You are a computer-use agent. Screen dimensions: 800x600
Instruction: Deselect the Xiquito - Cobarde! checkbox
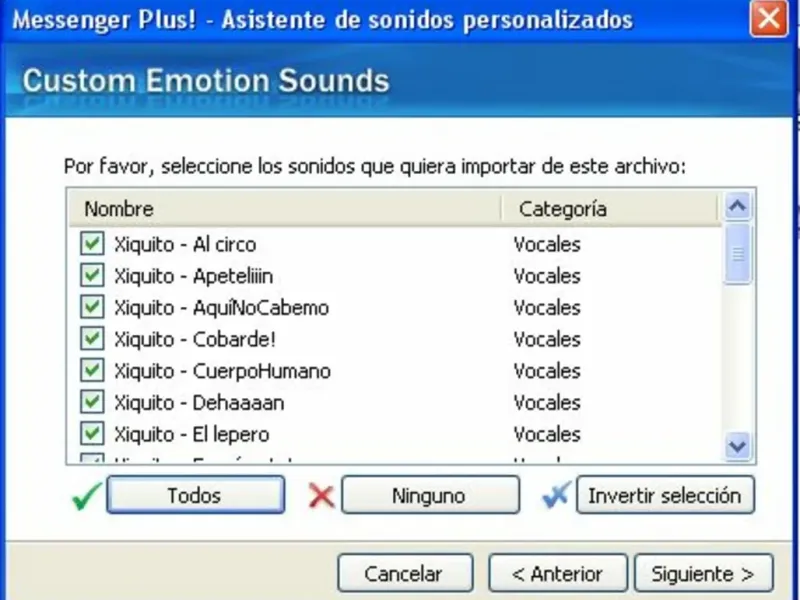pos(92,339)
